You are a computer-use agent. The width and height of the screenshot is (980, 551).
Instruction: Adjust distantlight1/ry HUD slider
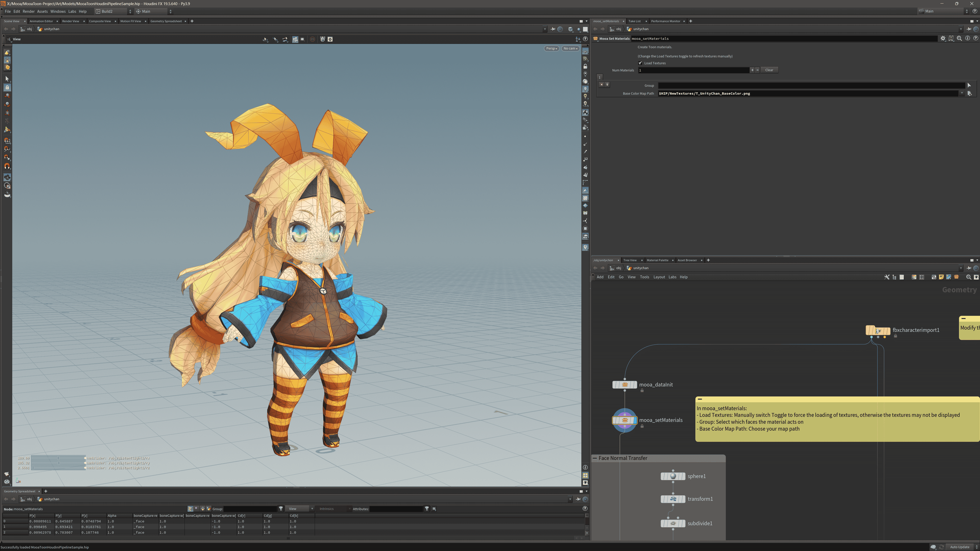point(59,463)
